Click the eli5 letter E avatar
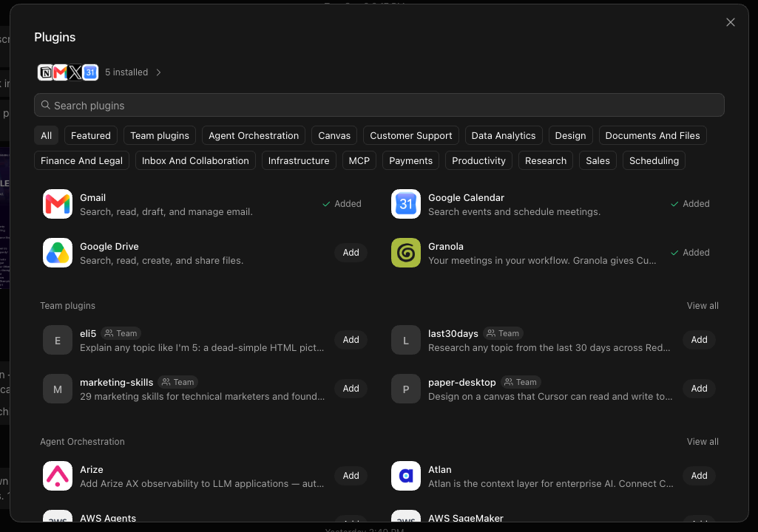Image resolution: width=758 pixels, height=532 pixels. [58, 340]
